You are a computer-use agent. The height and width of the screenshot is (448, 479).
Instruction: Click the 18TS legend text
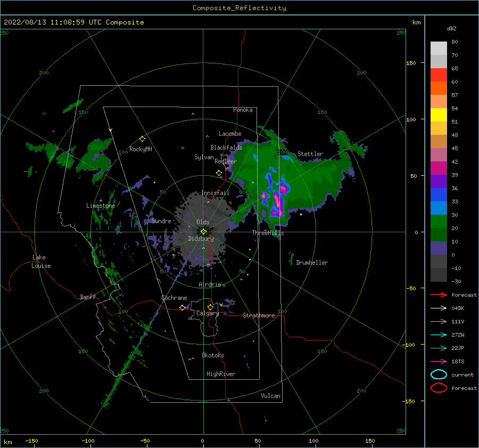pos(458,362)
